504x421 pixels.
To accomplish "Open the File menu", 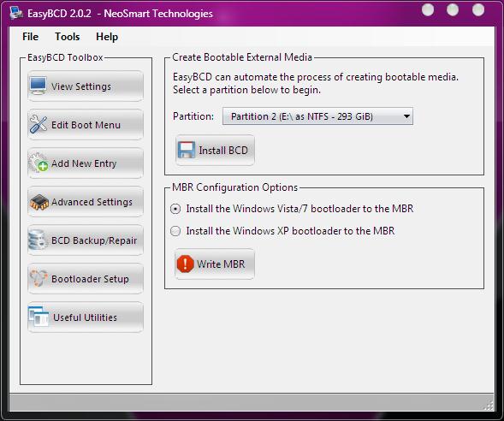I will pos(31,37).
